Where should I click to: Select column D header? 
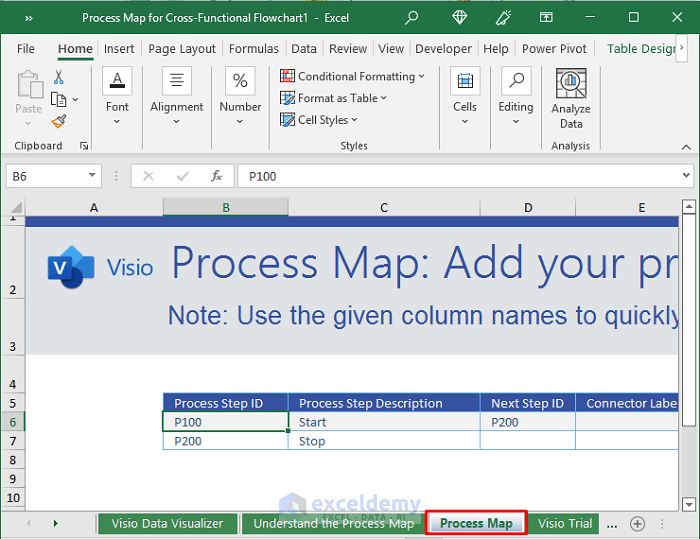pyautogui.click(x=528, y=208)
